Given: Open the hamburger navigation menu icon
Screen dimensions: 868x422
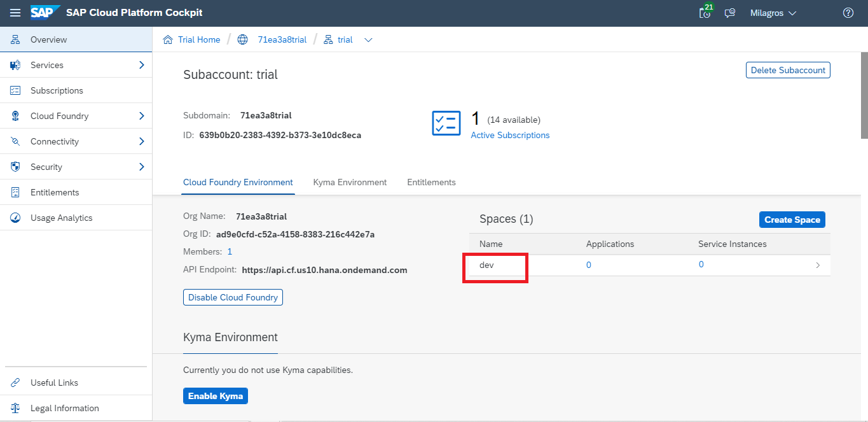Looking at the screenshot, I should pyautogui.click(x=15, y=13).
